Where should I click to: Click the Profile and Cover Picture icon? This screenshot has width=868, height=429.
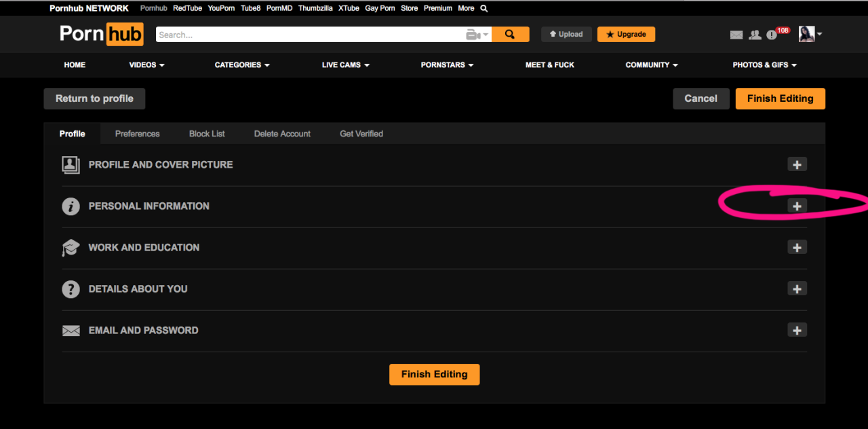tap(71, 164)
